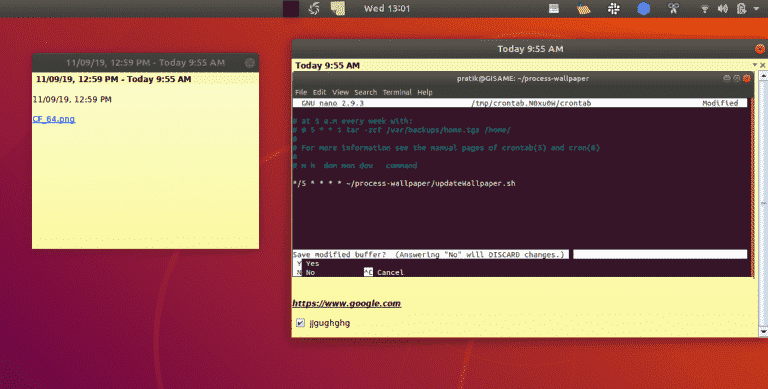Open the Slack tray icon
The width and height of the screenshot is (768, 389).
coord(614,8)
